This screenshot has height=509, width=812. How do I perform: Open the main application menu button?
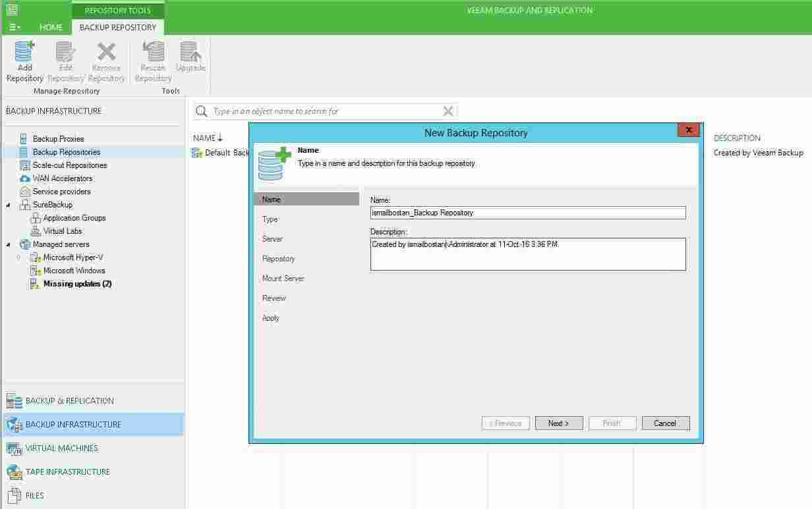[14, 28]
